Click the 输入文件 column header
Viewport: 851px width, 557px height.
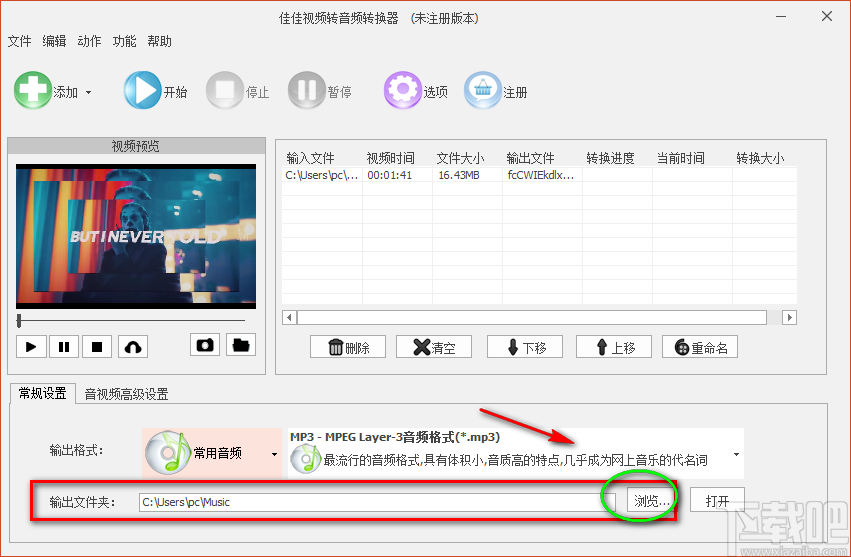click(x=310, y=158)
